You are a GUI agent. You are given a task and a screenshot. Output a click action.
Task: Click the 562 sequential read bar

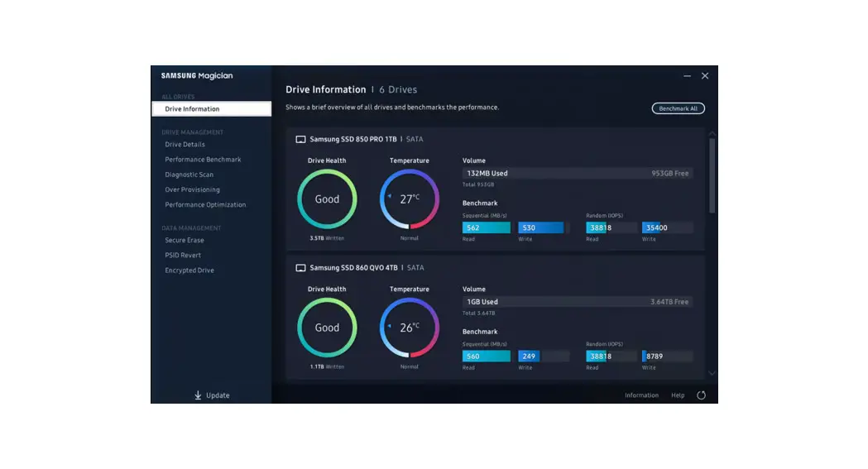tap(487, 227)
